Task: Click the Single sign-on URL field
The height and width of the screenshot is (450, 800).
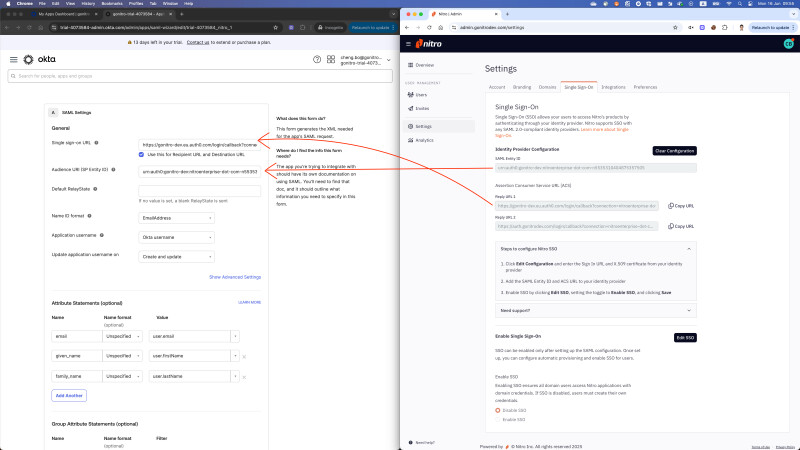Action: pos(199,145)
